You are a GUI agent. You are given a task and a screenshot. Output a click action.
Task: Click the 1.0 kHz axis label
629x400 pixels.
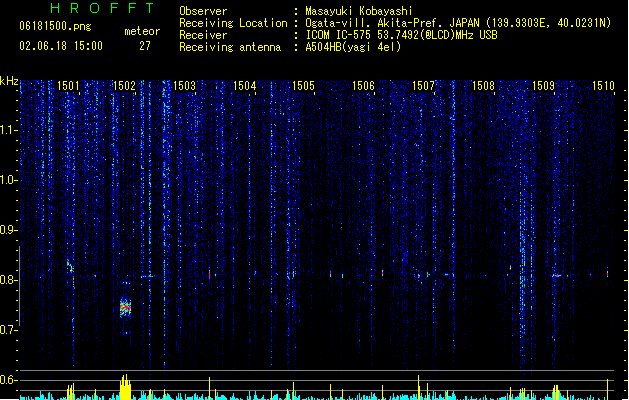[8, 180]
